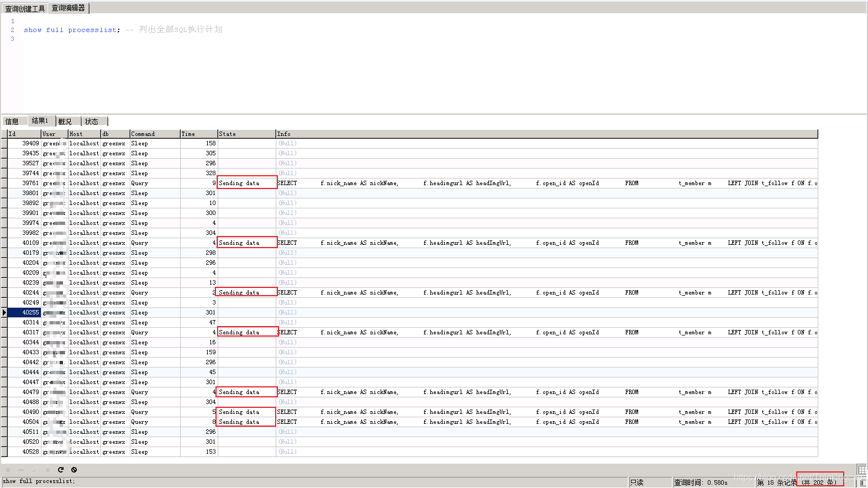Viewport: 868px width, 488px height.
Task: Click the State column header
Action: [247, 134]
